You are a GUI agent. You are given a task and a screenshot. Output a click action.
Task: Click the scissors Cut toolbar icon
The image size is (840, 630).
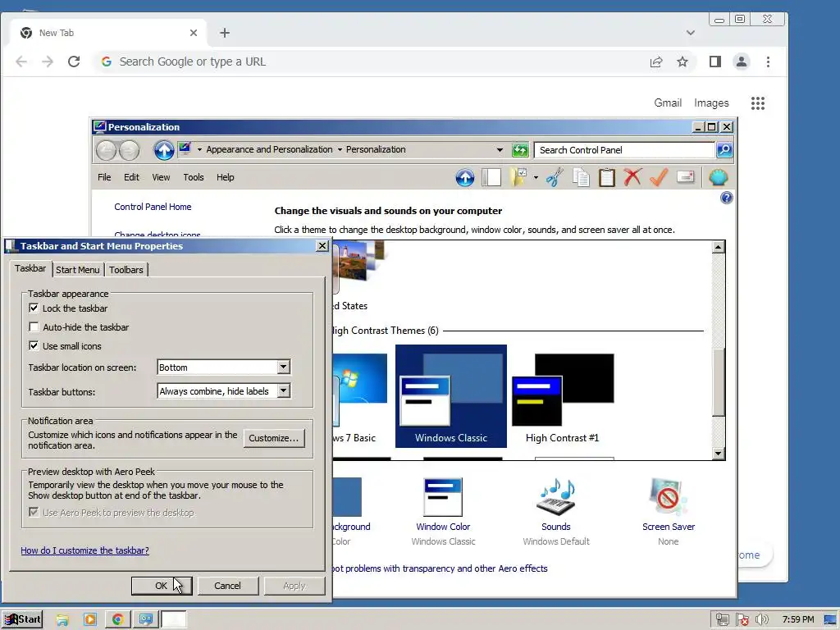pos(555,177)
